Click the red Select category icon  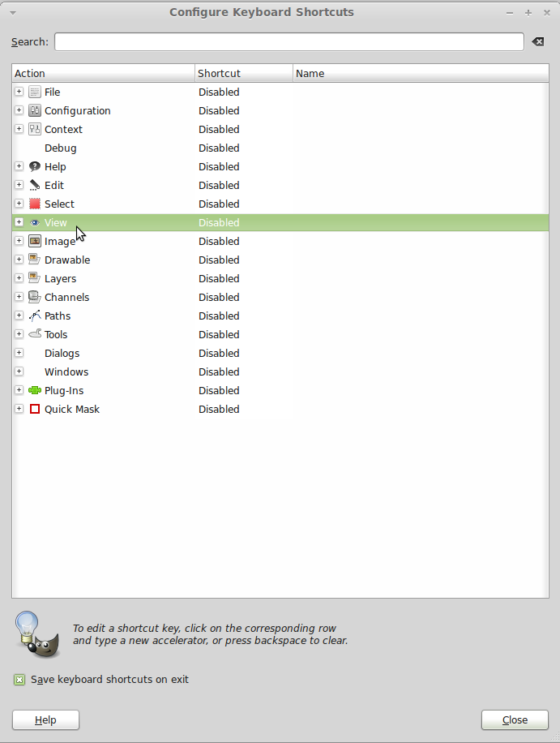[x=35, y=204]
